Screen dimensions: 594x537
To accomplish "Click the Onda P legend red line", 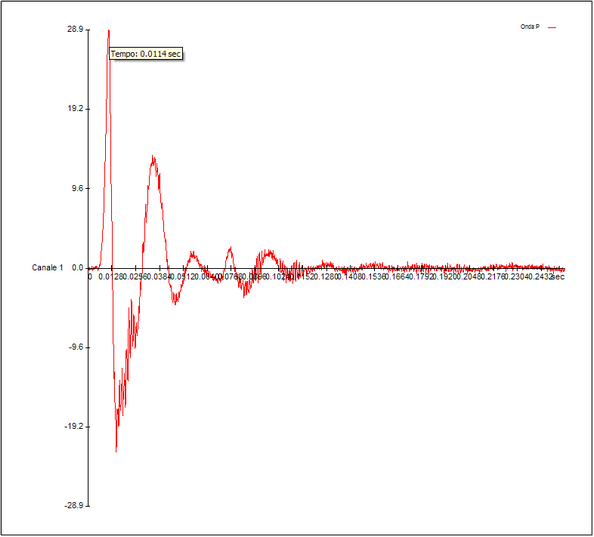I will click(x=552, y=27).
